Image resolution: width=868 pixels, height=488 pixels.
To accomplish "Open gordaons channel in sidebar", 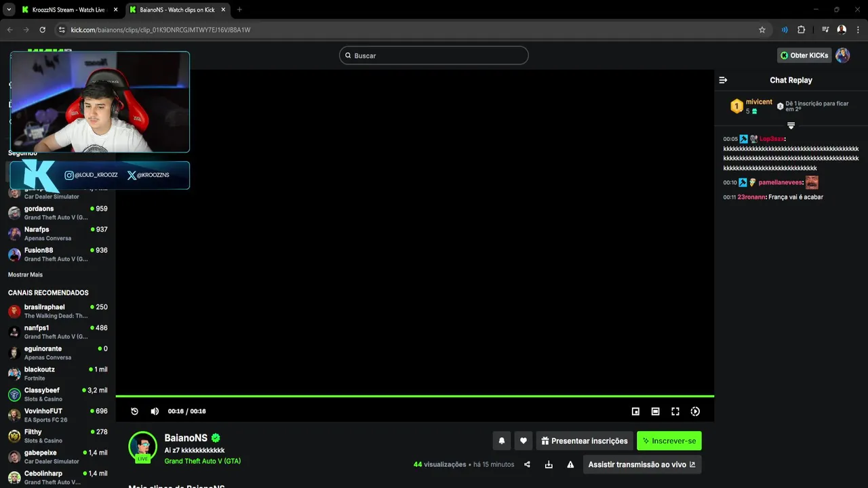I will (58, 213).
